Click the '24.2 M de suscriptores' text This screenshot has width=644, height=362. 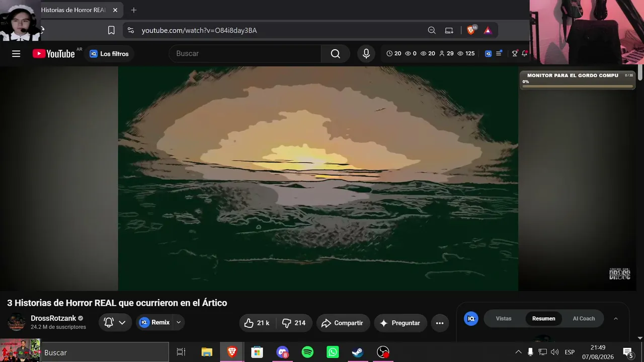coord(58,327)
